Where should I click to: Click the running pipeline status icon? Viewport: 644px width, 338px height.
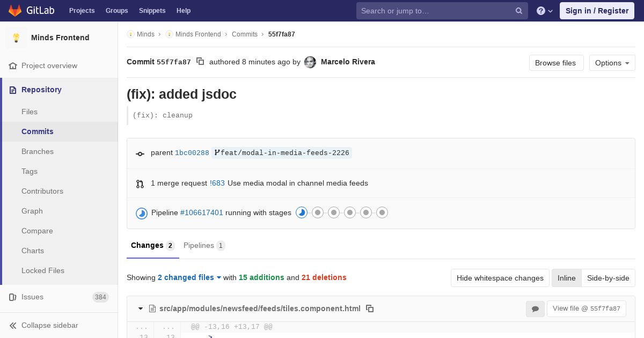[x=142, y=214]
